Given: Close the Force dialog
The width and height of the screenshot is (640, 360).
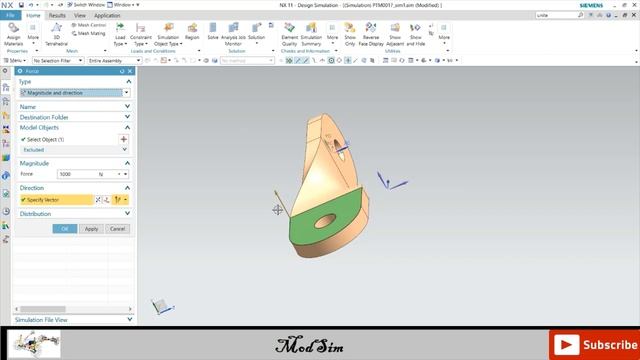Looking at the screenshot, I should pos(130,71).
